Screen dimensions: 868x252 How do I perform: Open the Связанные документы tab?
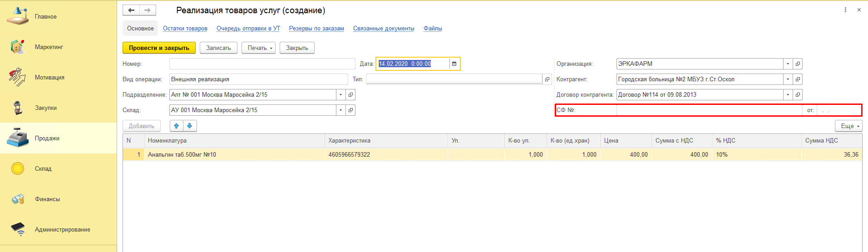point(384,28)
